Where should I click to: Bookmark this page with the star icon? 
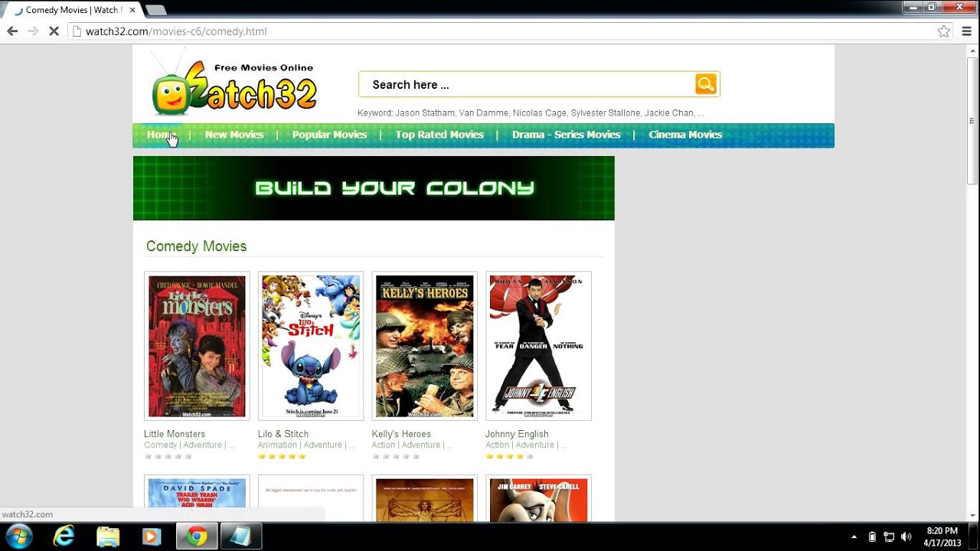point(944,31)
